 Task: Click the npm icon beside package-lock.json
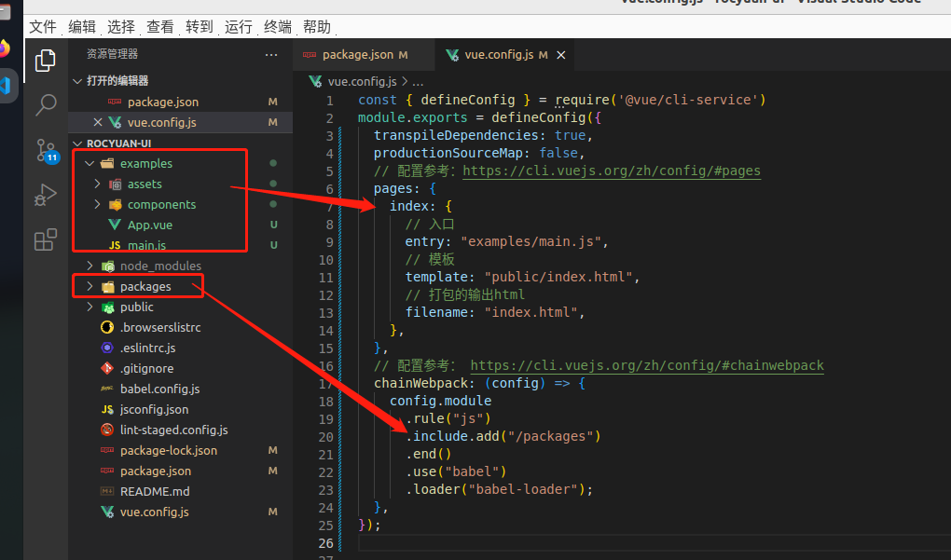pos(107,450)
